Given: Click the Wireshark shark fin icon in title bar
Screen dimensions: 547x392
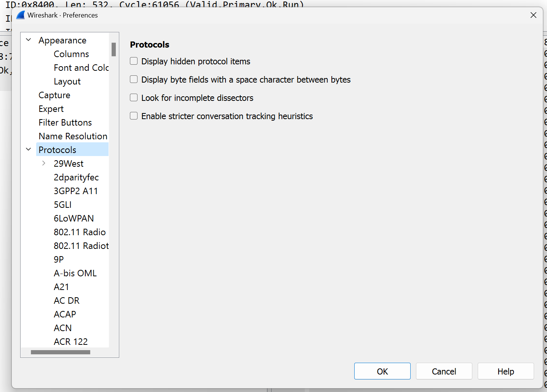Looking at the screenshot, I should [x=21, y=15].
